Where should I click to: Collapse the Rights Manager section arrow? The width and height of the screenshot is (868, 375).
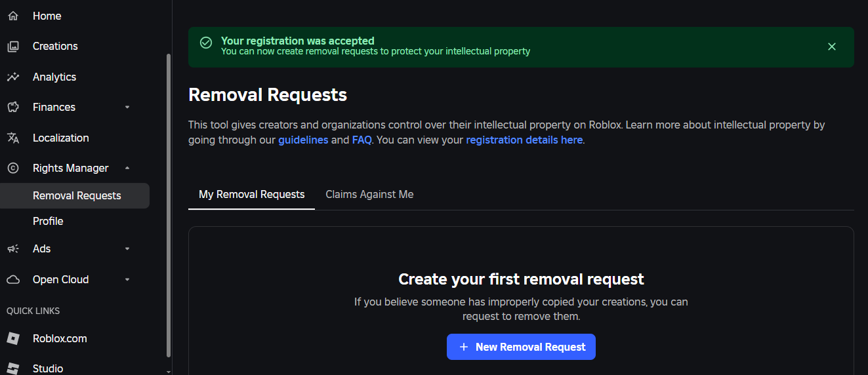(x=127, y=168)
